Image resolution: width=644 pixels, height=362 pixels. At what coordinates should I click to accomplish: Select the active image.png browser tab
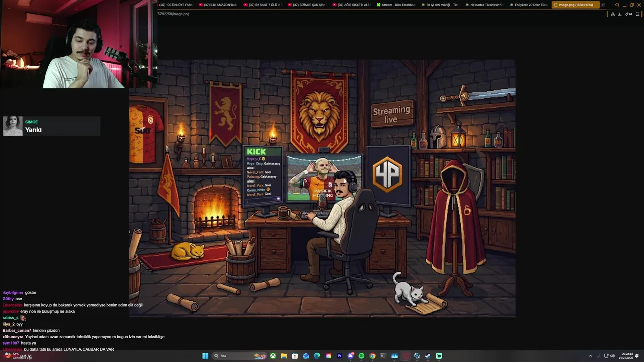coord(576,5)
